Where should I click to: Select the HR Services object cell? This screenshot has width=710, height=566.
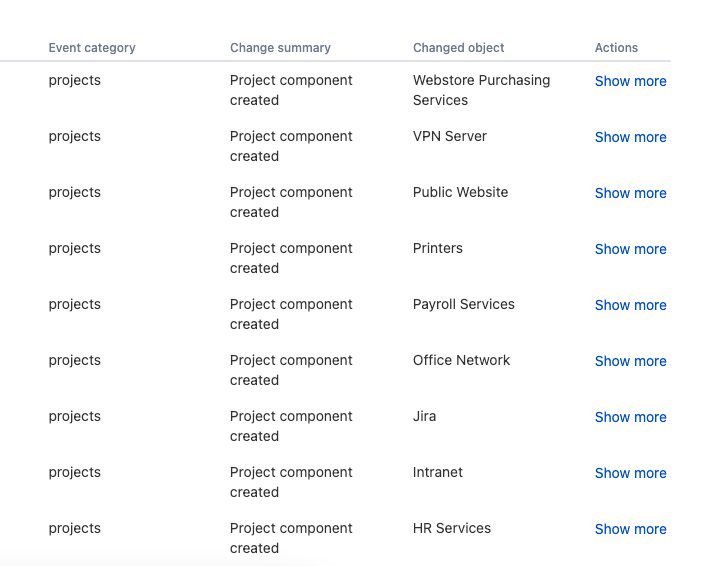pyautogui.click(x=452, y=528)
